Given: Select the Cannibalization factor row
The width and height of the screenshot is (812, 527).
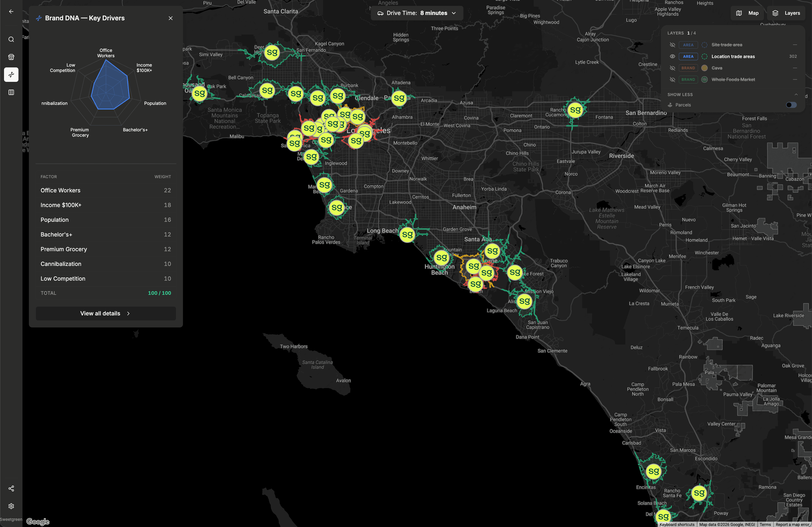Looking at the screenshot, I should tap(106, 264).
